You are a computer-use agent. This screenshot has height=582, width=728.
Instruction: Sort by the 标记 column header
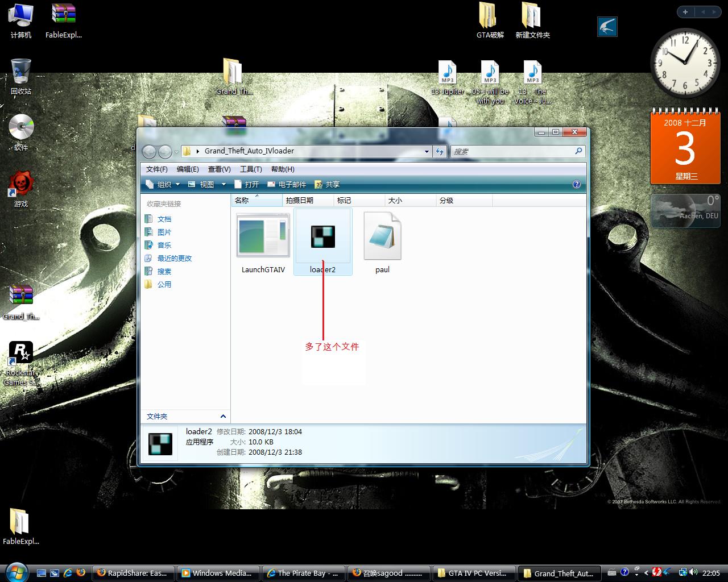pos(359,200)
